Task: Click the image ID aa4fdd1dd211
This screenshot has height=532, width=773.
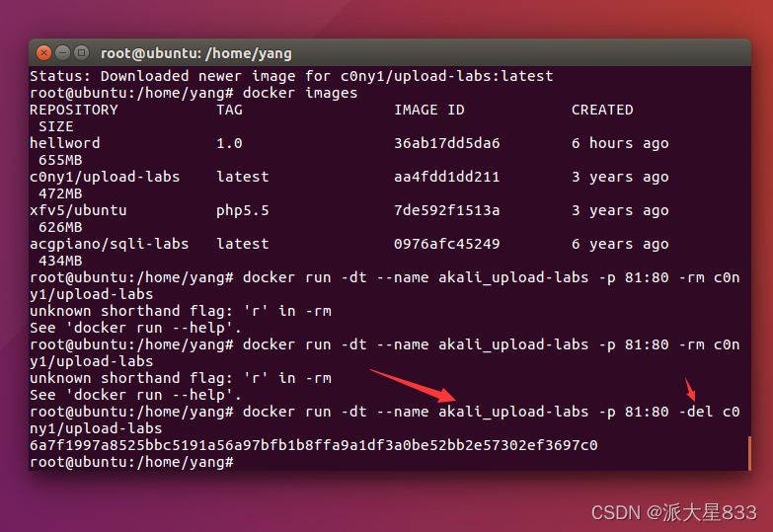Action: (x=446, y=177)
